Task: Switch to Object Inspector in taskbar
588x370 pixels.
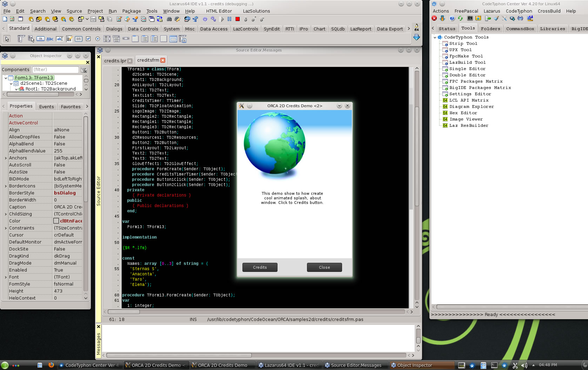Action: [x=422, y=365]
